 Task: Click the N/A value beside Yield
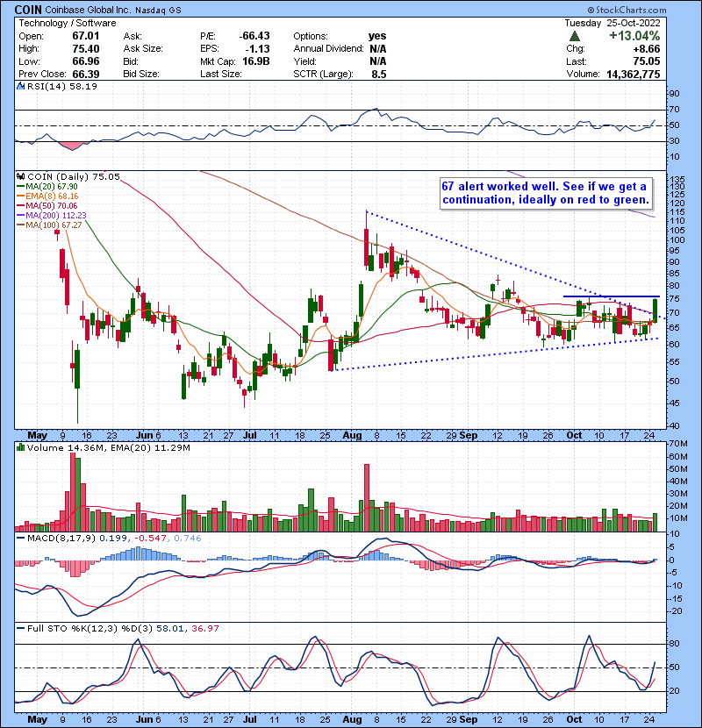coord(377,61)
